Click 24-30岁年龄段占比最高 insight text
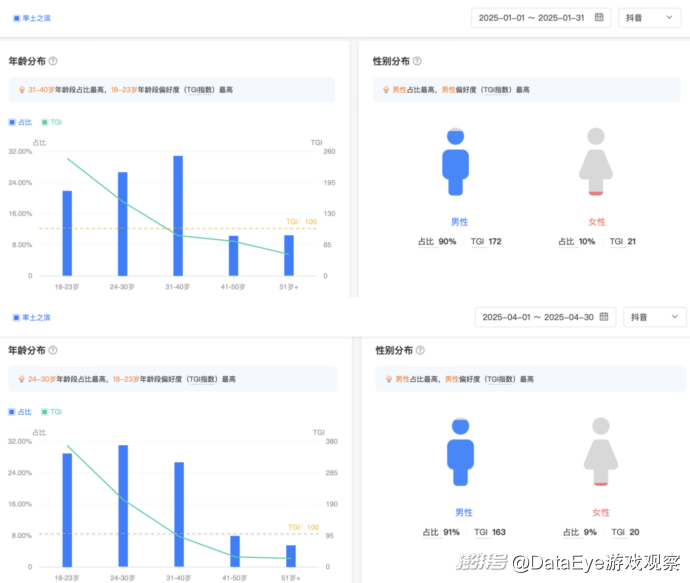This screenshot has height=583, width=690. pos(66,379)
